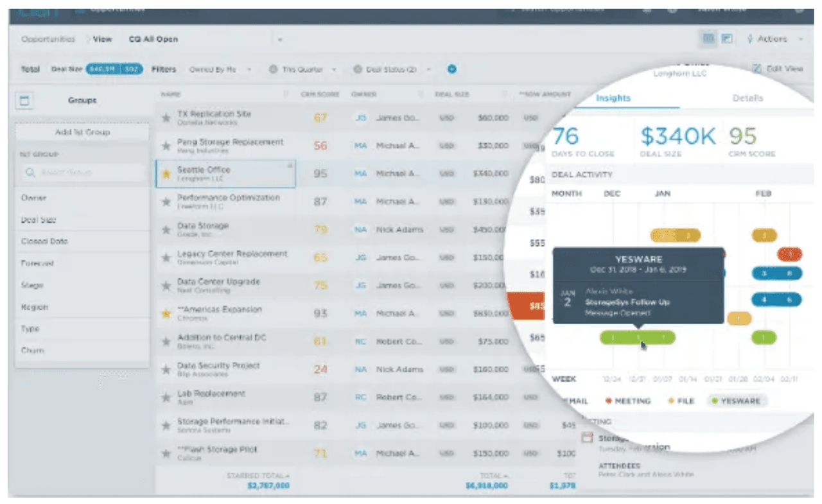Select the Insights tab
822x504 pixels.
[x=613, y=98]
